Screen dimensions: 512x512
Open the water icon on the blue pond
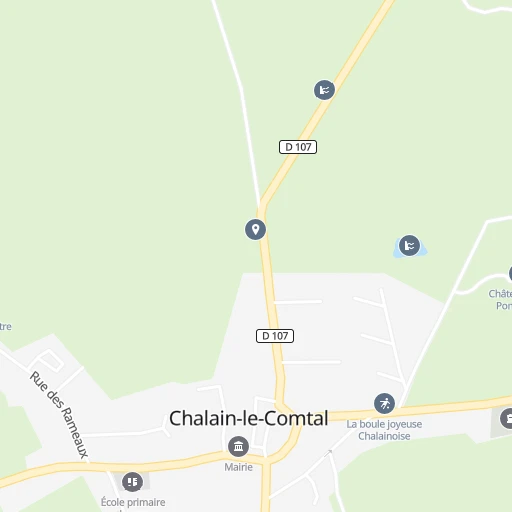(409, 246)
